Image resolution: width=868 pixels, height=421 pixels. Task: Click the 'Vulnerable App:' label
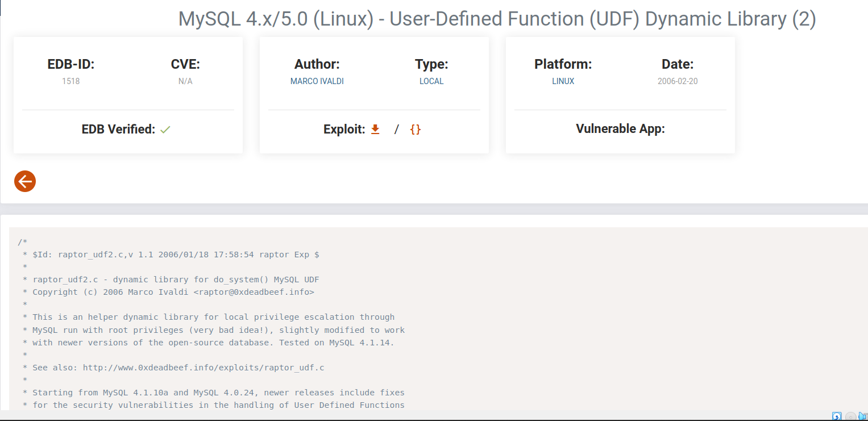[x=620, y=129]
